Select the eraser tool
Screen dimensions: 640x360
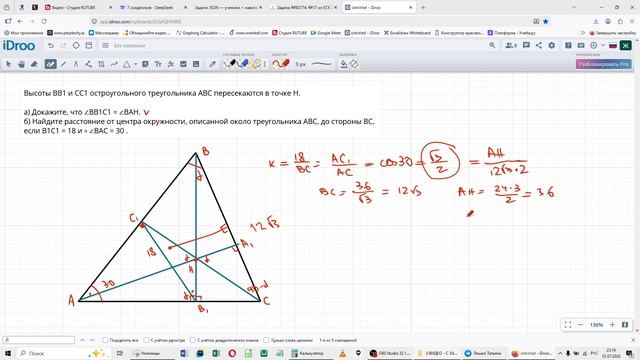point(34,64)
